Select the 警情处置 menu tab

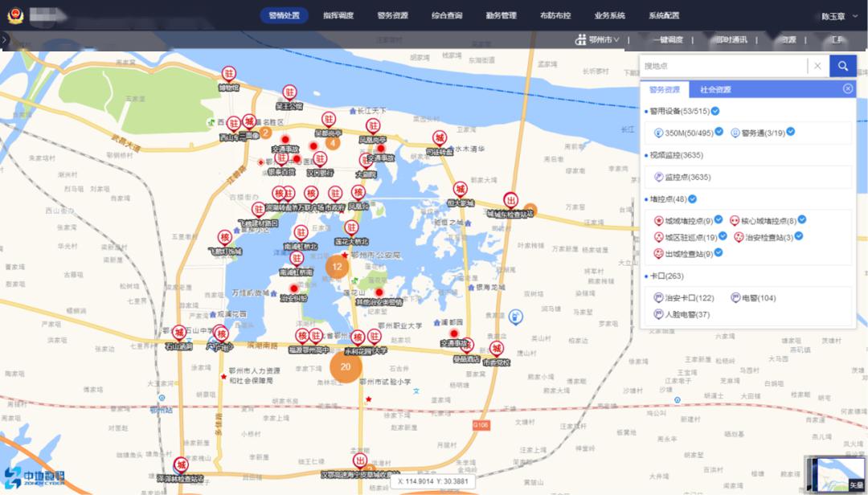[284, 15]
